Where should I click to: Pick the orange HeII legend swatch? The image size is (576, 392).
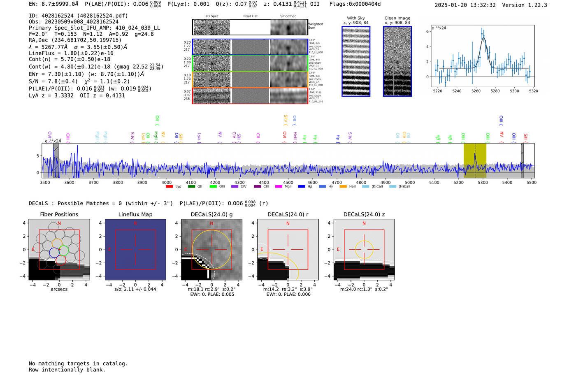[343, 187]
